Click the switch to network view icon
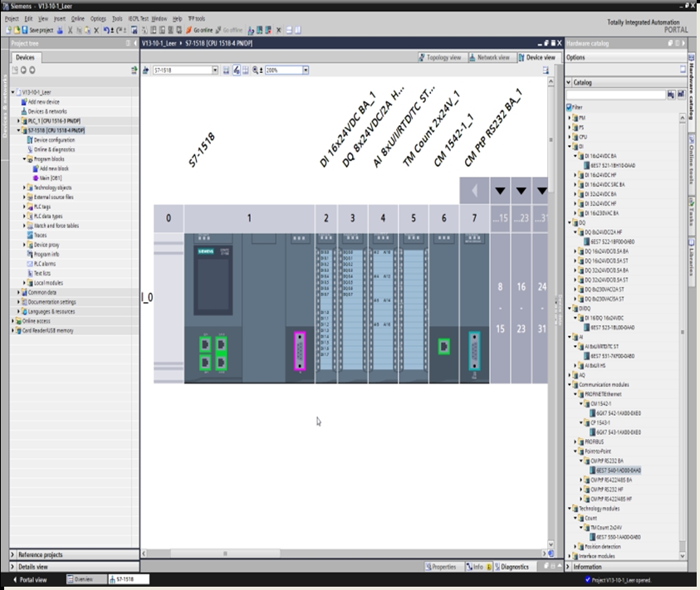The height and width of the screenshot is (590, 700). click(x=146, y=70)
